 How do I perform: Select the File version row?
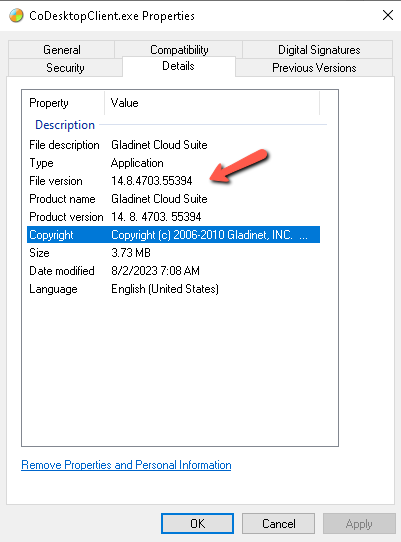[x=174, y=181]
